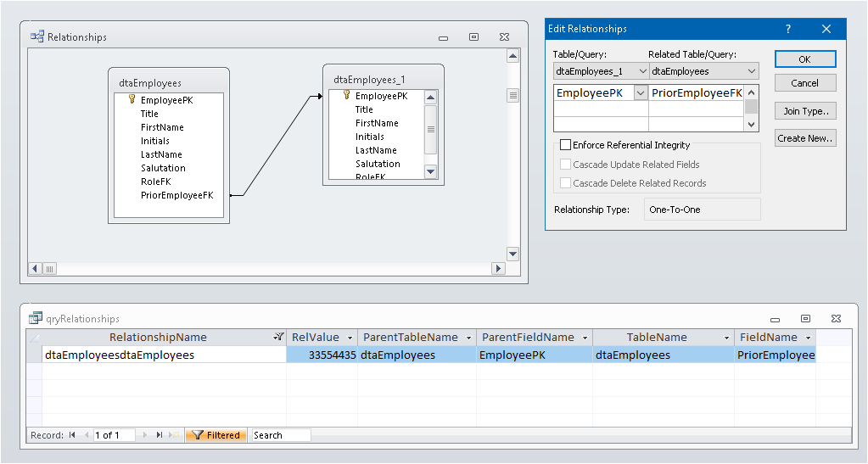Image resolution: width=868 pixels, height=464 pixels.
Task: Click key icon beside EmployeePK in dtaEmployees_1
Action: click(346, 95)
